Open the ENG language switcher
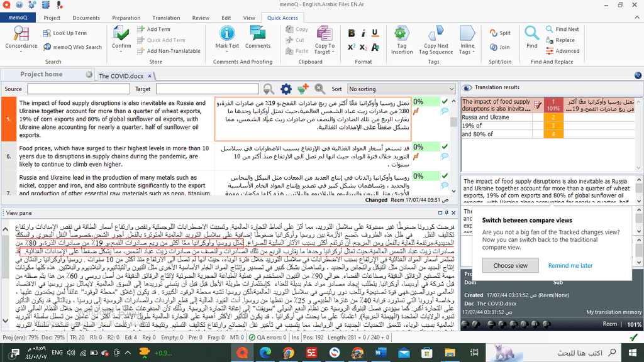The height and width of the screenshot is (362, 644). pyautogui.click(x=57, y=353)
